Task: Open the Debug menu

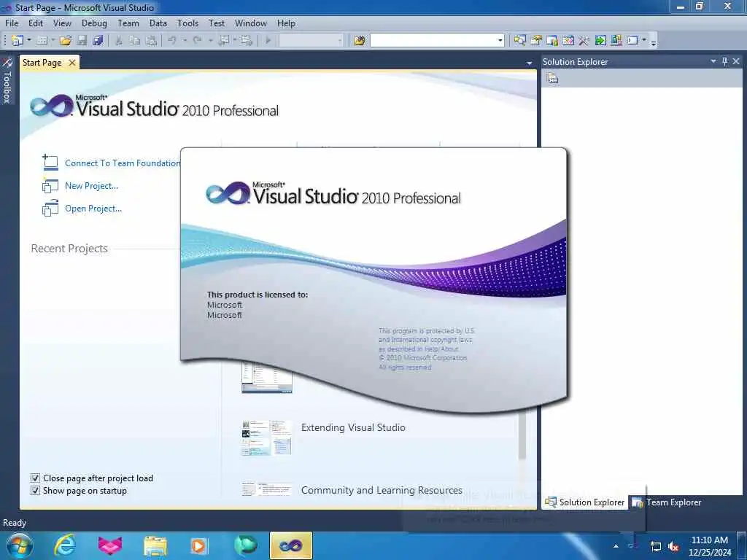Action: (94, 23)
